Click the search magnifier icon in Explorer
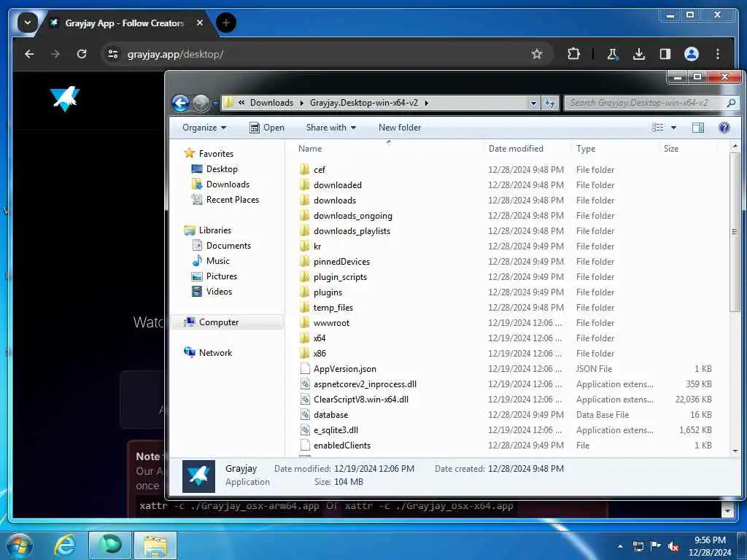Screen dimensions: 747x560 pos(731,103)
